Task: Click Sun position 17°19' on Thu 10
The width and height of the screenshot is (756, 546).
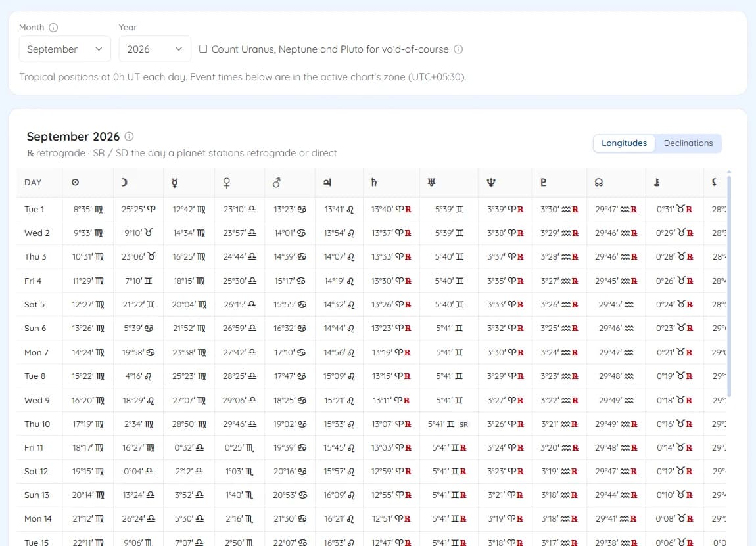Action: (87, 424)
